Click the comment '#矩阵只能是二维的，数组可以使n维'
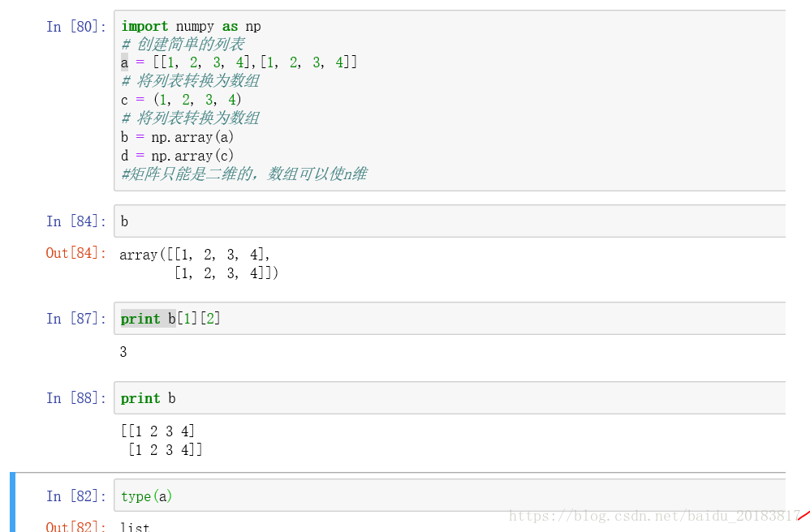Screen dimensions: 810x532 point(243,174)
